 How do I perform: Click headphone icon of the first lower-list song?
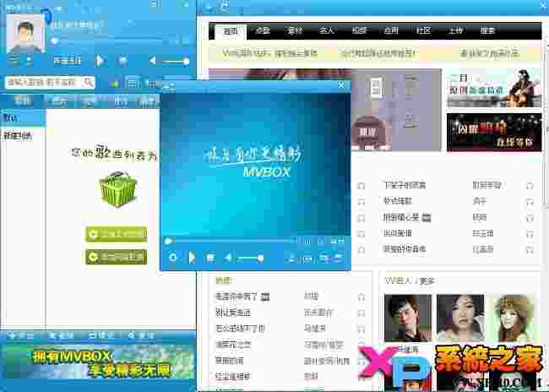pyautogui.click(x=361, y=297)
